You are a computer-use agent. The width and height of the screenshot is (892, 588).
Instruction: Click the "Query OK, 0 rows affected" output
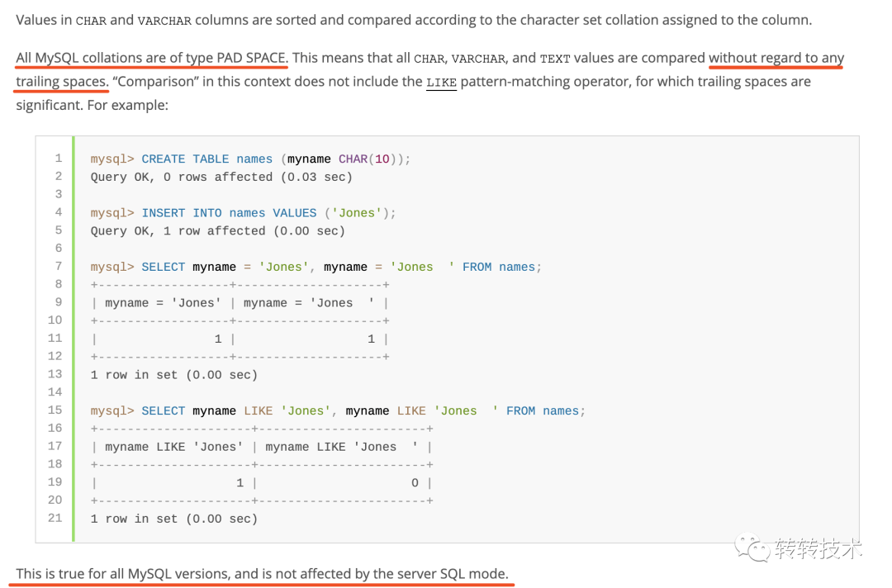click(221, 177)
